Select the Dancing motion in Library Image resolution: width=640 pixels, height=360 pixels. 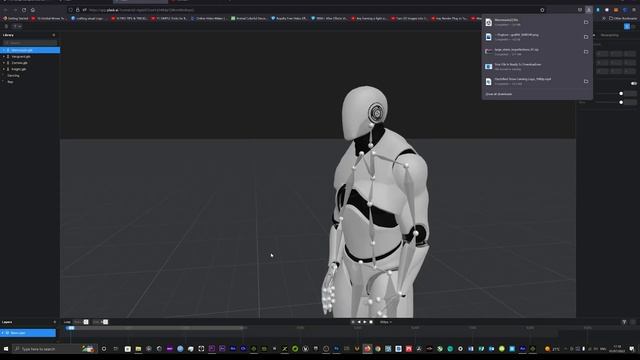click(x=13, y=76)
